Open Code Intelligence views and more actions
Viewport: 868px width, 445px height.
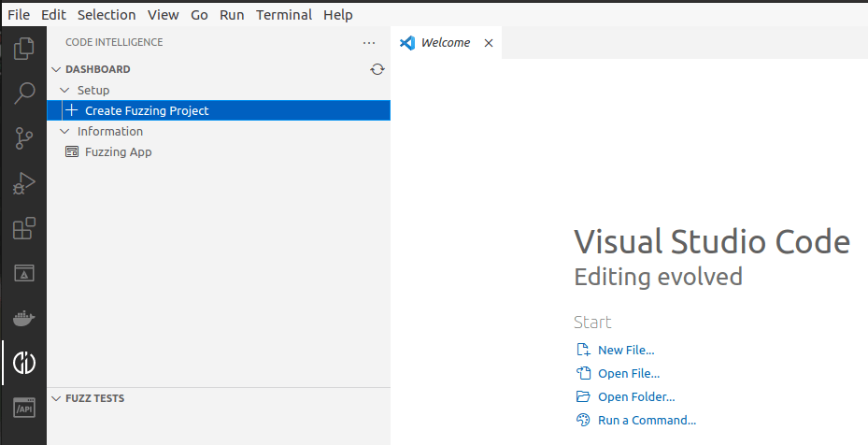pyautogui.click(x=369, y=43)
